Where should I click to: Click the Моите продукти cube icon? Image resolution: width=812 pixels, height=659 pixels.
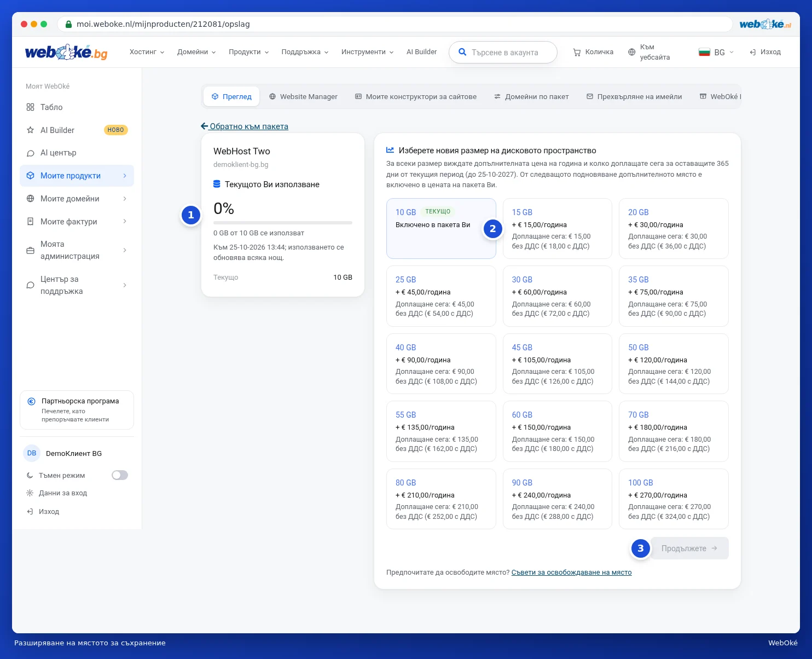click(x=31, y=176)
